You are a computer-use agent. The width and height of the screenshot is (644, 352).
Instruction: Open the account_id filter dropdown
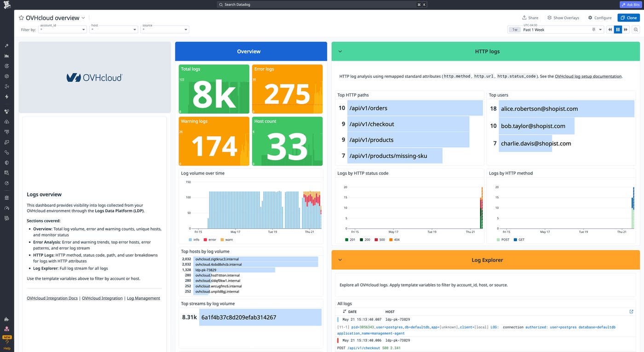click(63, 29)
